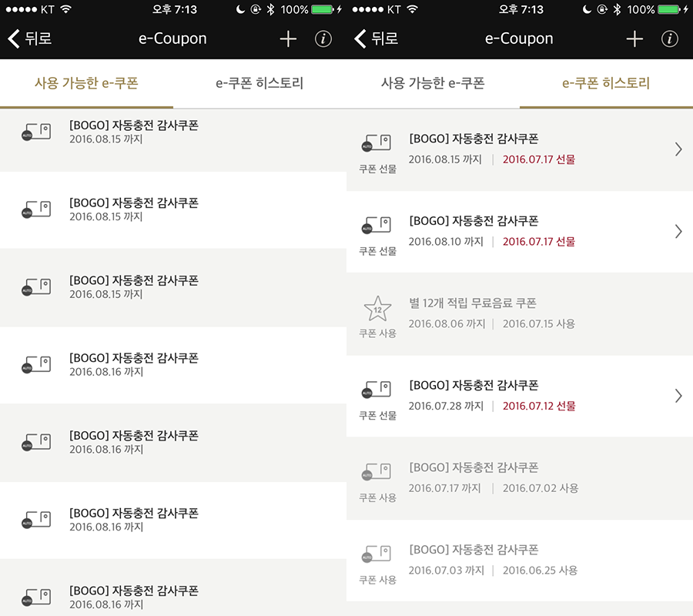
Task: Tap card icon of coupon used 2016.06.25
Action: pos(377,554)
